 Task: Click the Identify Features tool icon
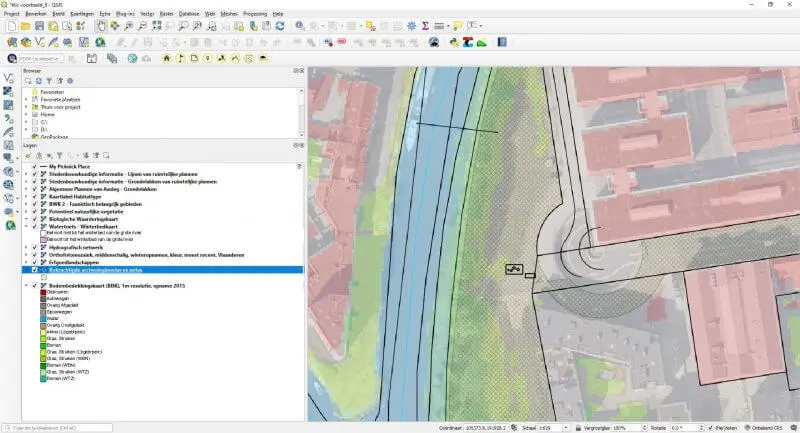click(x=299, y=26)
